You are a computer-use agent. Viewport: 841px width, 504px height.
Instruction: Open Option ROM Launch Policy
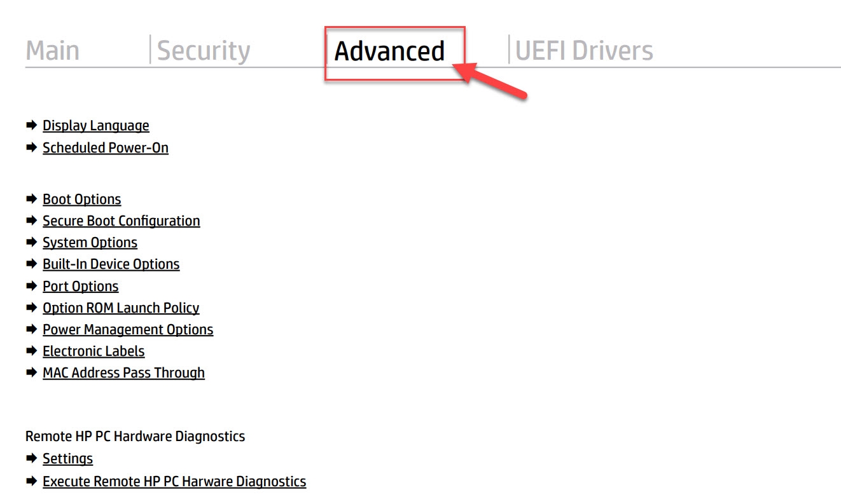(x=121, y=308)
